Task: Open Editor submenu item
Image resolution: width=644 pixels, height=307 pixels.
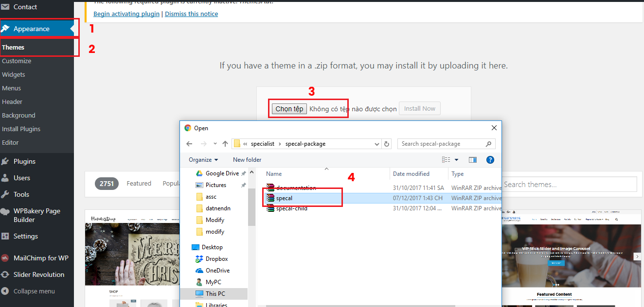Action: (10, 142)
